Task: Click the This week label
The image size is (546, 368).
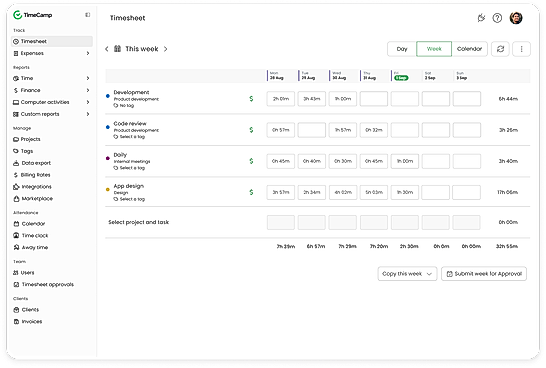Action: point(142,49)
